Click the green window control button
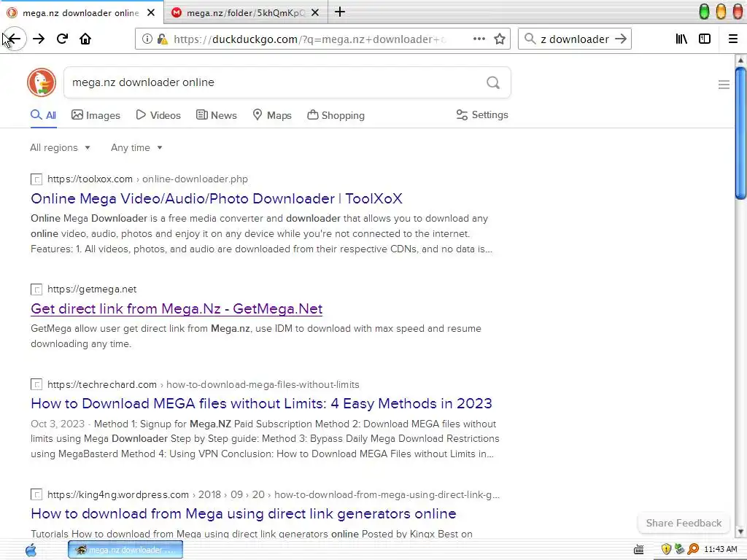Image resolution: width=747 pixels, height=560 pixels. point(704,12)
